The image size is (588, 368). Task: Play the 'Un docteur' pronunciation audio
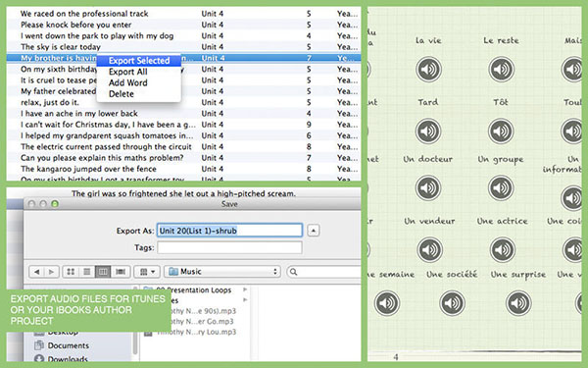click(x=428, y=187)
